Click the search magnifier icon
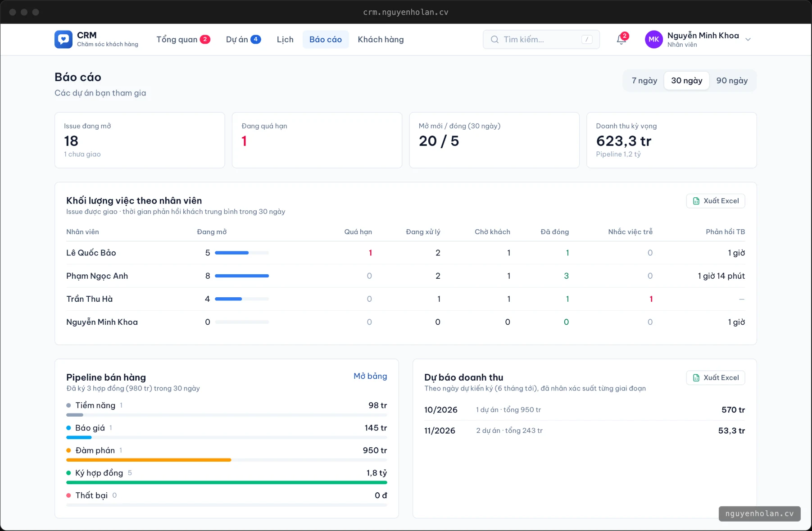 [x=494, y=40]
